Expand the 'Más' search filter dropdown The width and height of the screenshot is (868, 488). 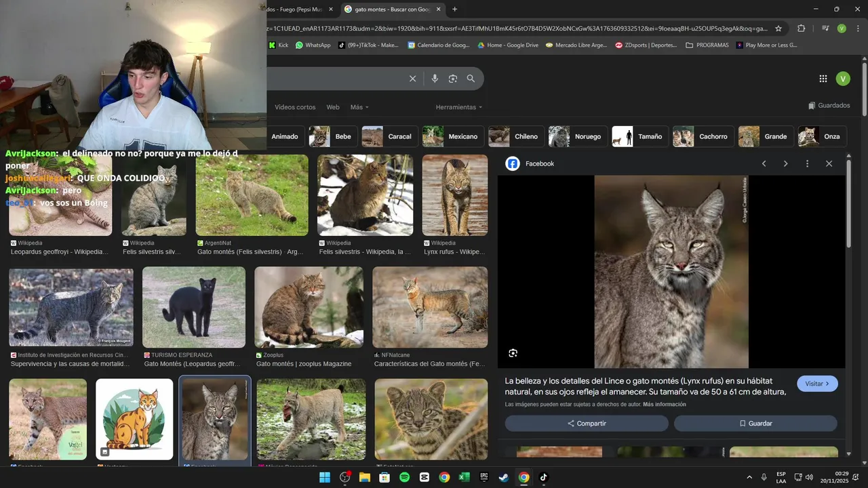tap(359, 107)
